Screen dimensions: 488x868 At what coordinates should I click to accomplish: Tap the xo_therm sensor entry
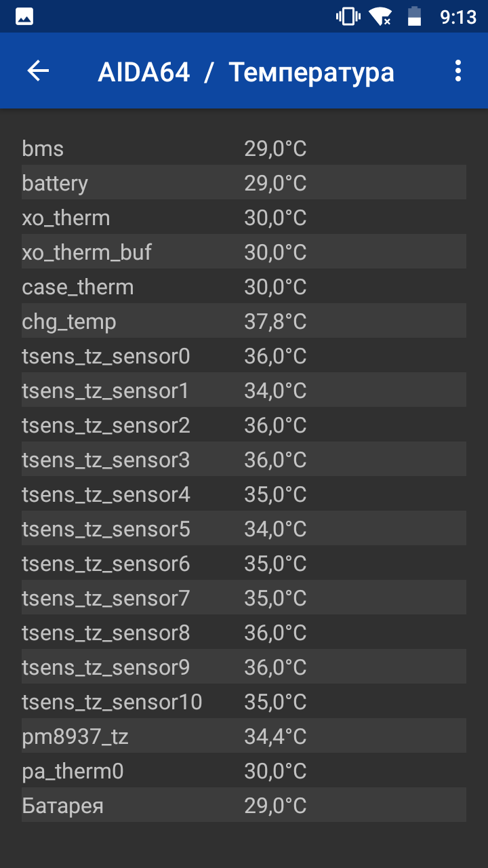click(244, 217)
